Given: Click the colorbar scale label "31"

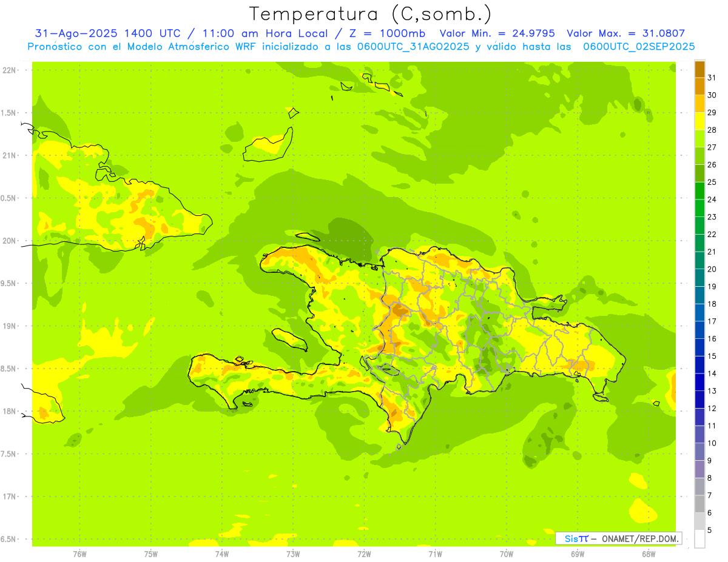Looking at the screenshot, I should point(712,78).
